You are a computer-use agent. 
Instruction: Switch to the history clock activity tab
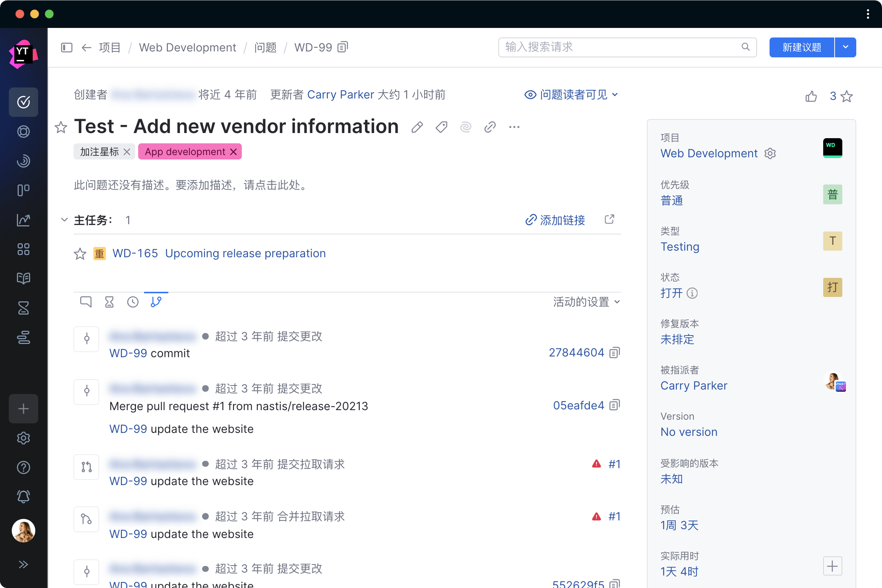[x=133, y=302]
